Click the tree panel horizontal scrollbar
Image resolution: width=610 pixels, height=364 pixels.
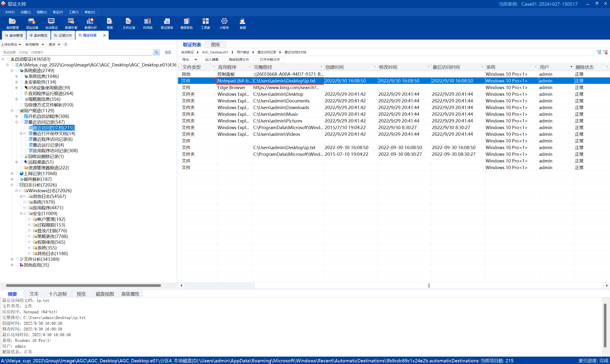pyautogui.click(x=83, y=286)
